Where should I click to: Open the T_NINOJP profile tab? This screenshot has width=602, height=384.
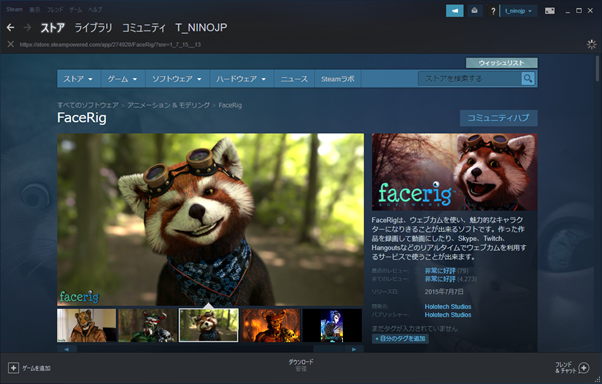(201, 28)
